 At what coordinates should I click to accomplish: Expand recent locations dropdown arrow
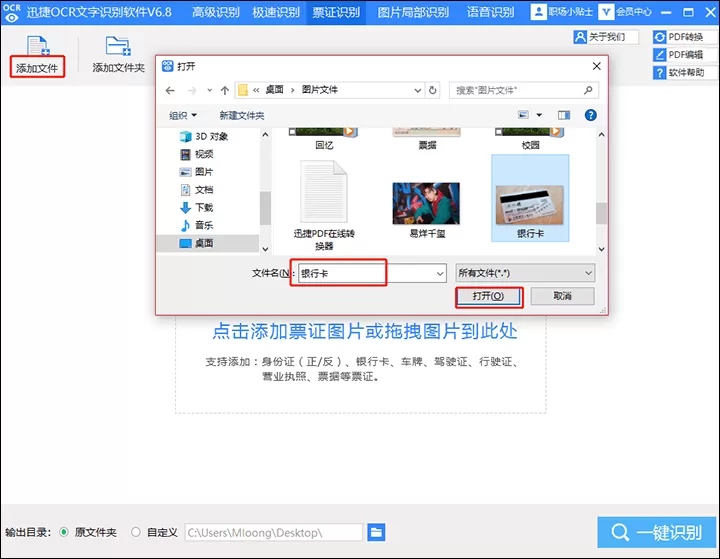tap(209, 90)
